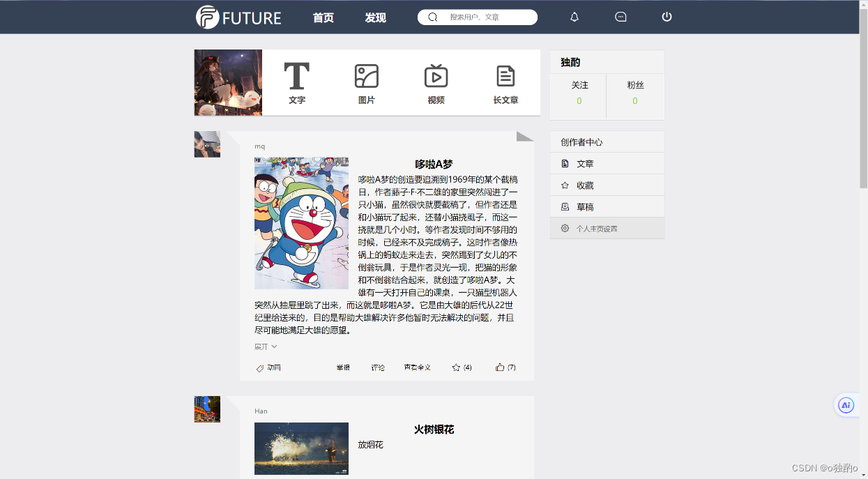
Task: Open the 首页 nav tab
Action: pyautogui.click(x=323, y=18)
